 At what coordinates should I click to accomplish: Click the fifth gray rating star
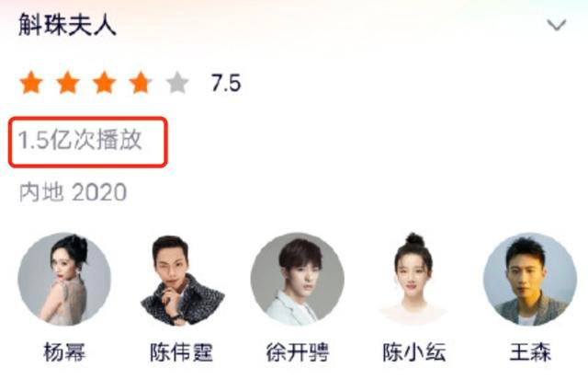177,82
